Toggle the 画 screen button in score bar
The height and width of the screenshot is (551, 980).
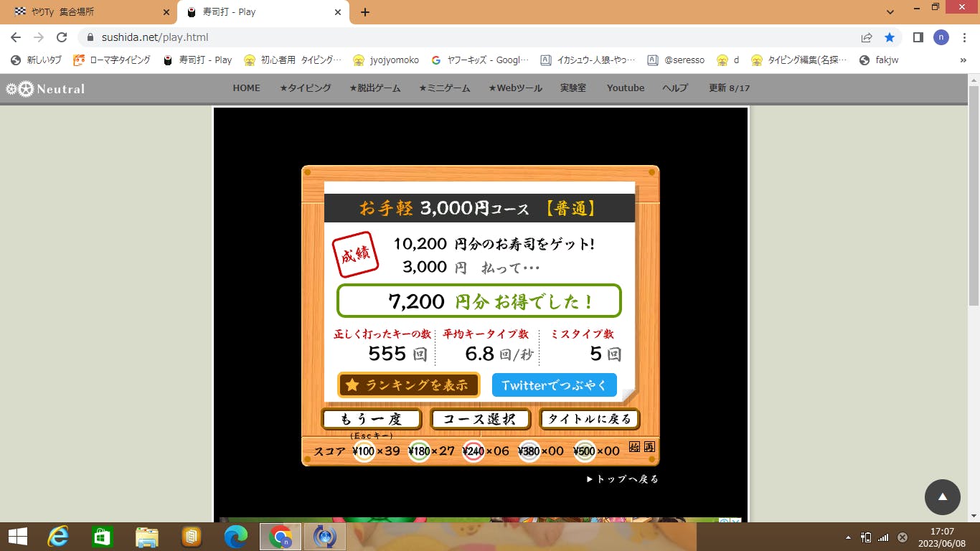coord(649,447)
